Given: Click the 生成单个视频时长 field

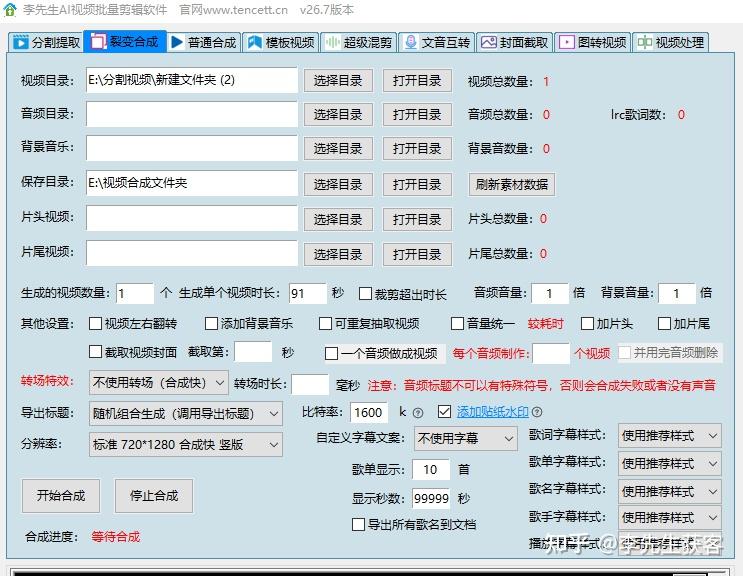Looking at the screenshot, I should 308,294.
